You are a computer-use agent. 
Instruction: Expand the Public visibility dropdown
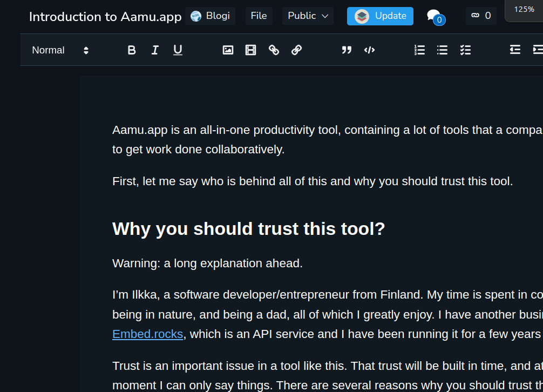tap(308, 16)
